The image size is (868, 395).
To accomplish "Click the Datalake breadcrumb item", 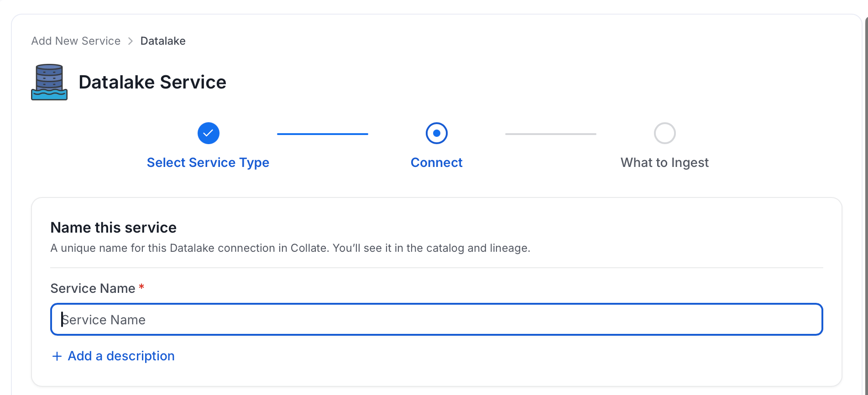I will [163, 41].
